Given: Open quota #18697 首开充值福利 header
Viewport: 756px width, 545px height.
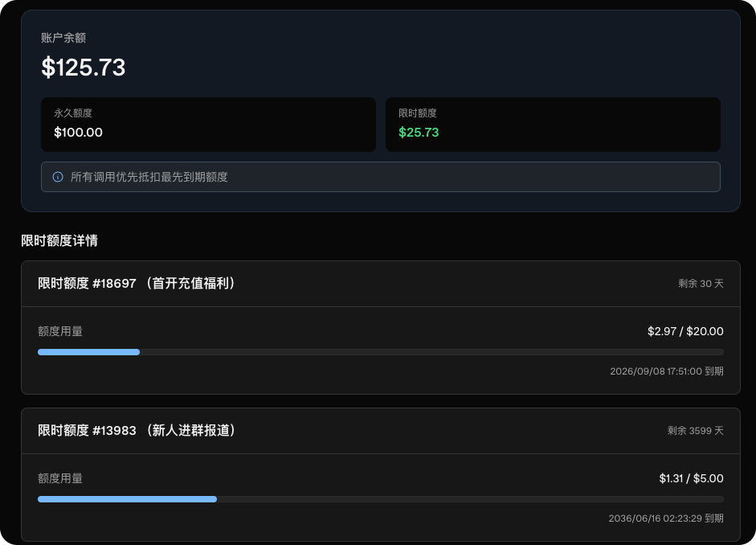Looking at the screenshot, I should click(x=381, y=284).
